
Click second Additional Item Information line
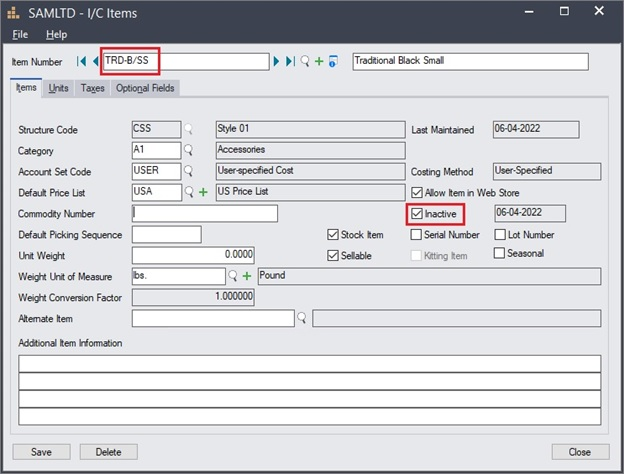(x=310, y=381)
